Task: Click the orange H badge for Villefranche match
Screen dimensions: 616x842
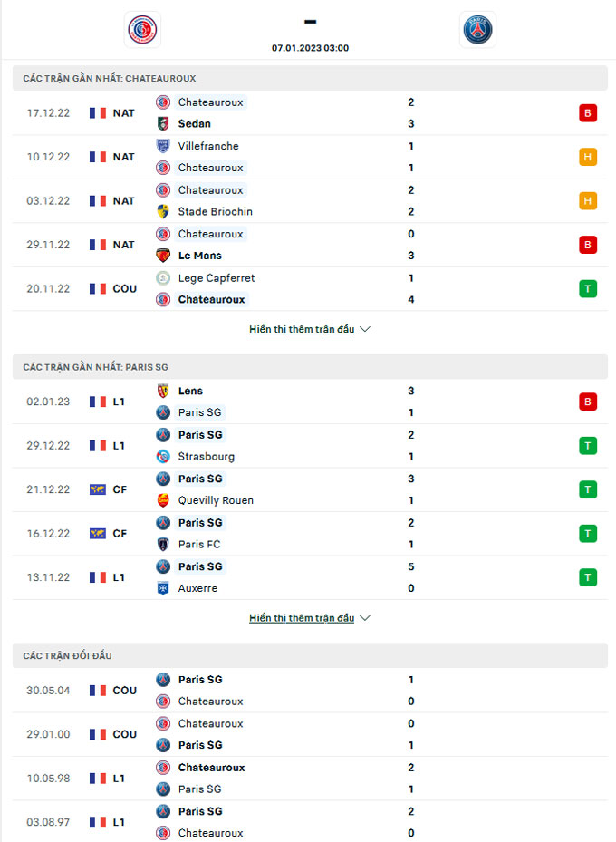Action: click(x=588, y=158)
